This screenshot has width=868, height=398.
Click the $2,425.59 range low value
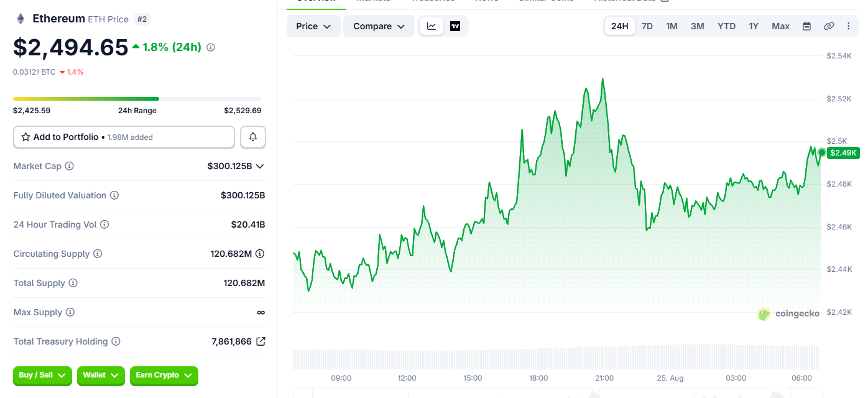point(32,111)
